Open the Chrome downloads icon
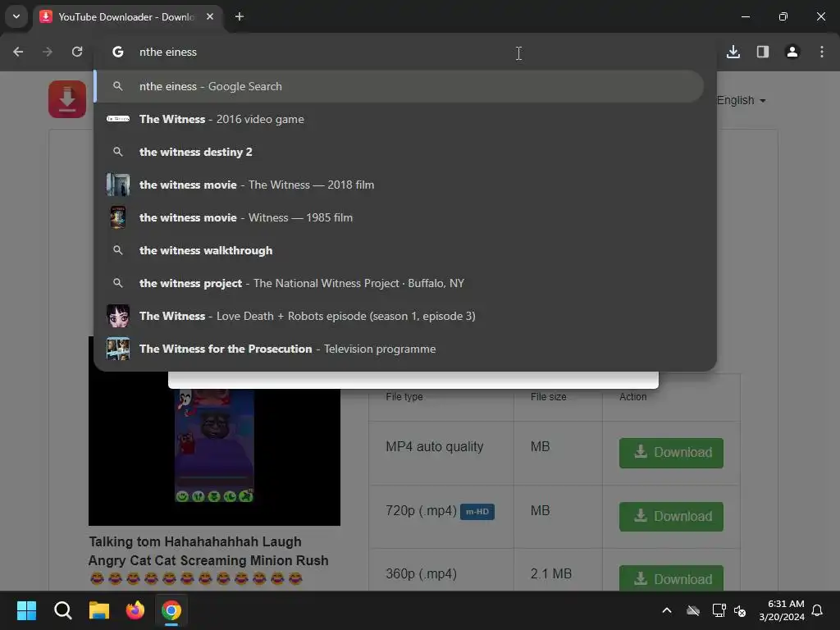The image size is (840, 630). [733, 52]
